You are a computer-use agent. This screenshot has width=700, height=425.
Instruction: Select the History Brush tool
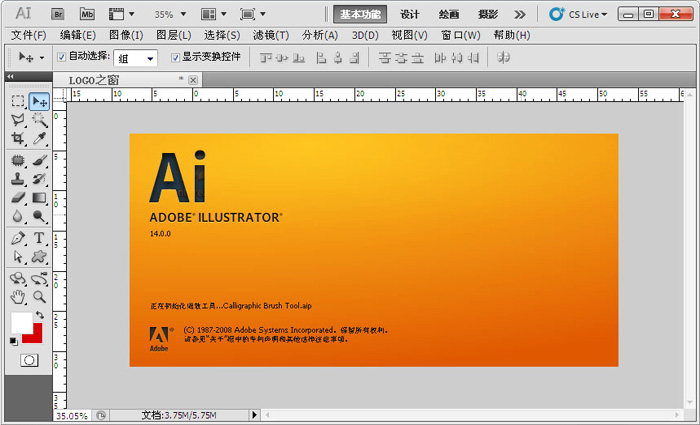39,179
